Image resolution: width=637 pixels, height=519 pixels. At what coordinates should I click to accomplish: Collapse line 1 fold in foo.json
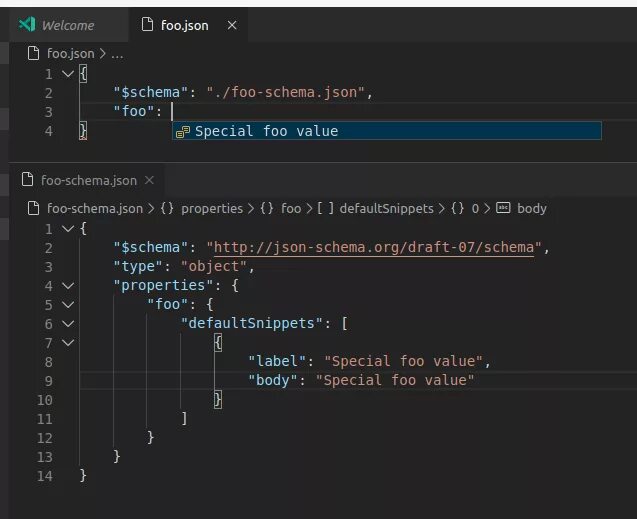68,74
